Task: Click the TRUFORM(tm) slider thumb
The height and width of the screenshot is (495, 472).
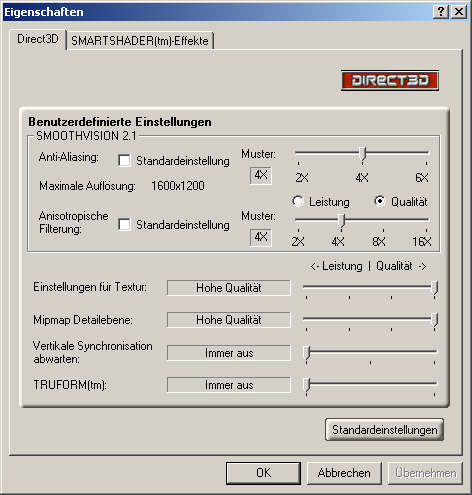Action: (307, 385)
